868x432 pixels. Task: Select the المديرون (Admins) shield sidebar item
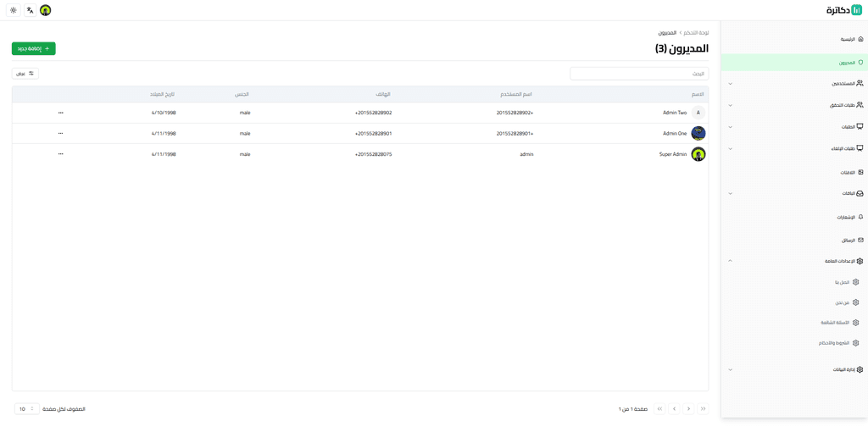tap(793, 63)
